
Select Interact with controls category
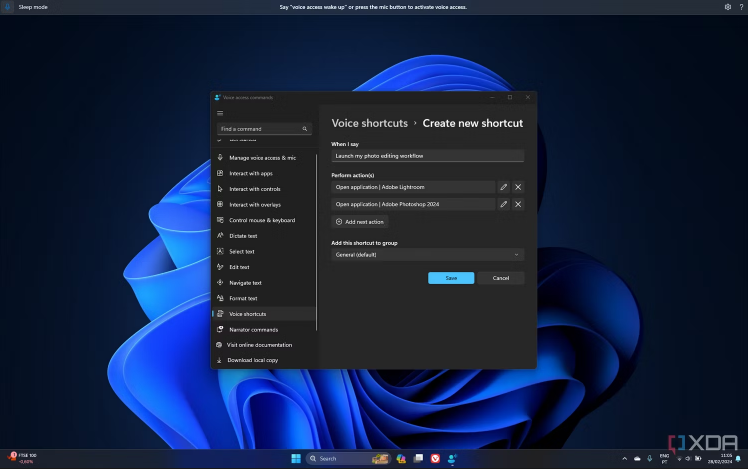tap(263, 189)
